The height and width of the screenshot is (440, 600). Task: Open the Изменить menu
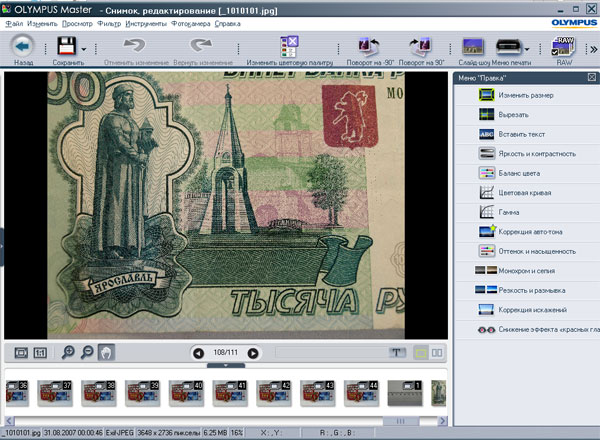point(42,24)
